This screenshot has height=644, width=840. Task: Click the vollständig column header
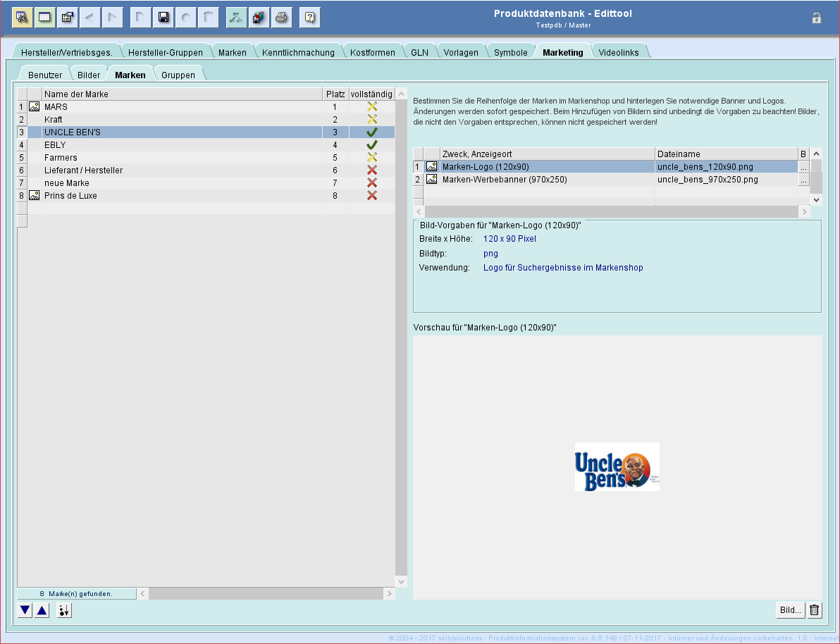point(371,94)
